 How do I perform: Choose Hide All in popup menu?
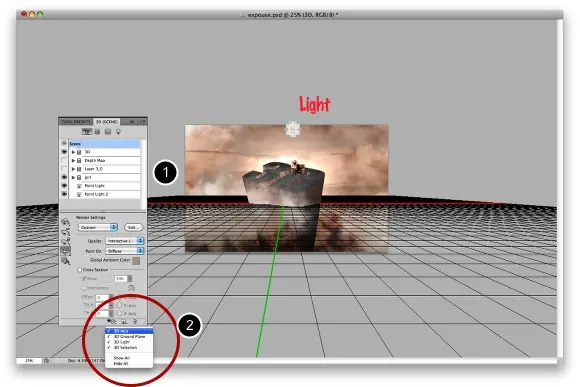coord(129,364)
